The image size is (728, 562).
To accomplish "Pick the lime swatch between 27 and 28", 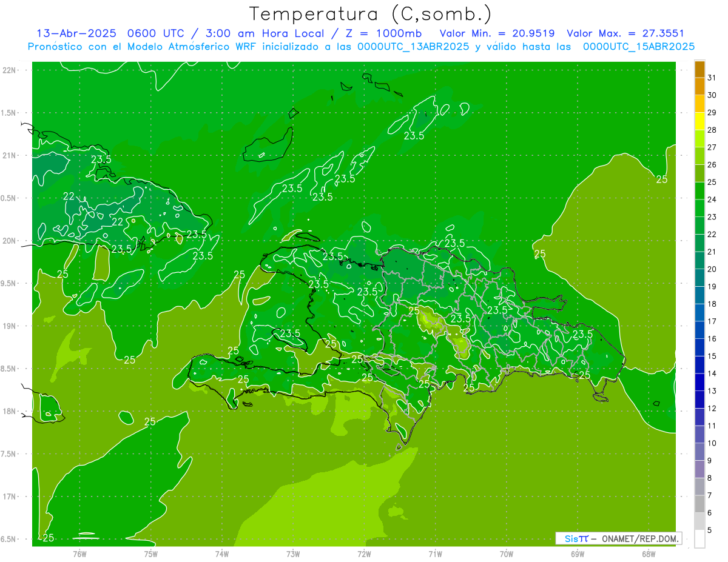I will (699, 139).
